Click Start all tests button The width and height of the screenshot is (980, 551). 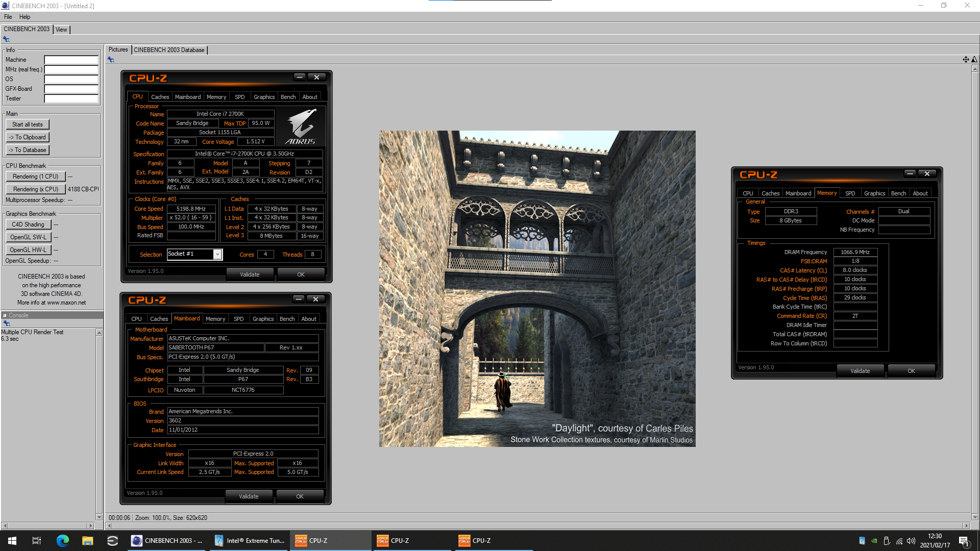(28, 124)
